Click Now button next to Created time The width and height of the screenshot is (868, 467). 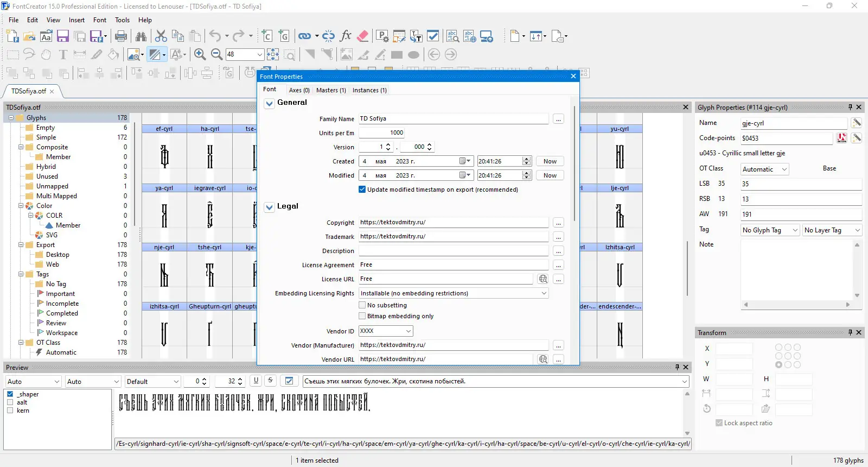[550, 161]
